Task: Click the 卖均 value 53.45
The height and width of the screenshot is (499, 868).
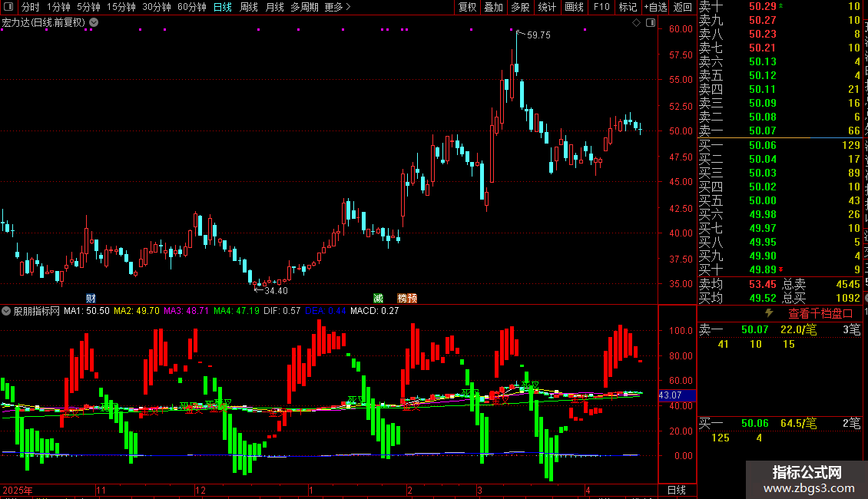Action: point(762,284)
